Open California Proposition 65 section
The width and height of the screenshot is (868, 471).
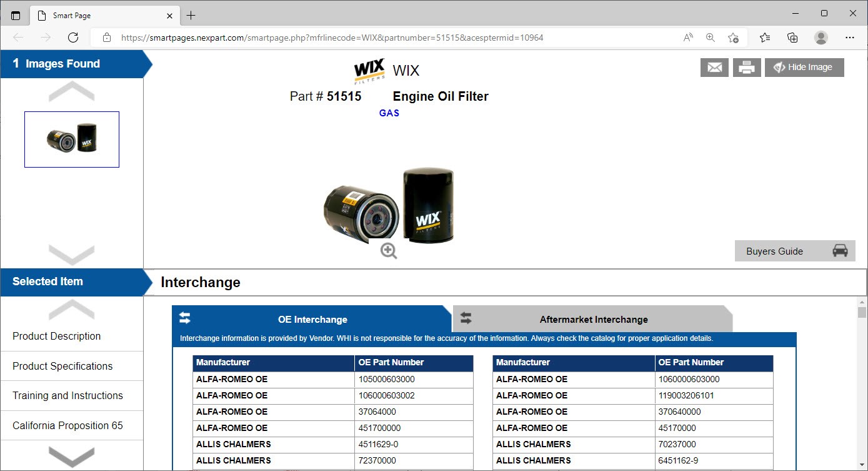(67, 425)
